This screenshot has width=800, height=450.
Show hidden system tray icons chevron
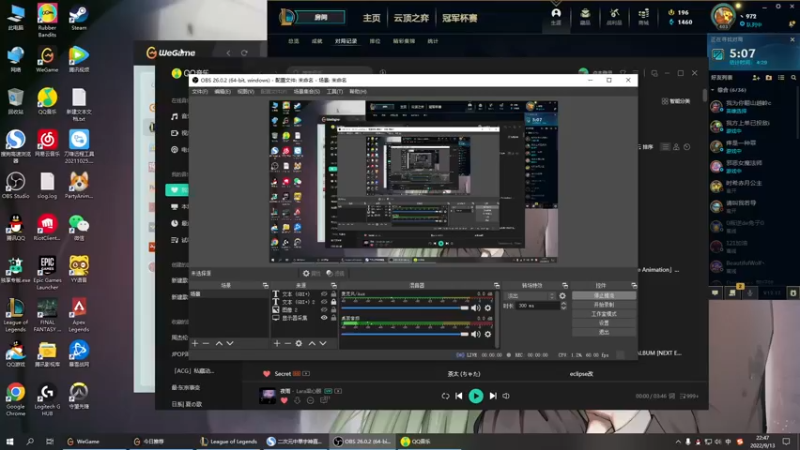click(678, 442)
